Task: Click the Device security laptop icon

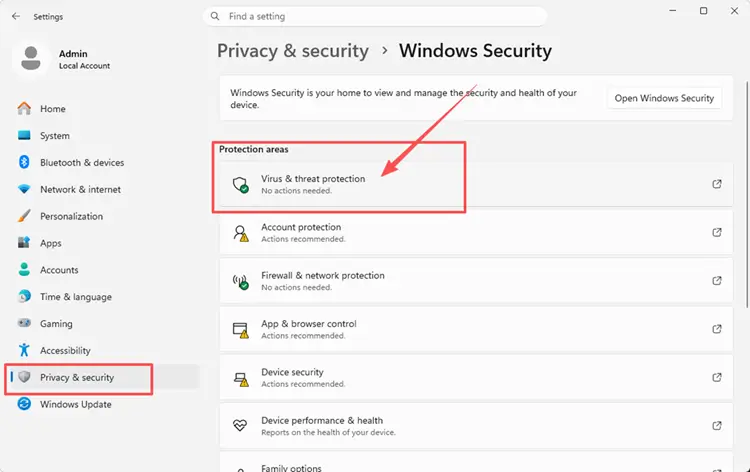Action: tap(241, 379)
